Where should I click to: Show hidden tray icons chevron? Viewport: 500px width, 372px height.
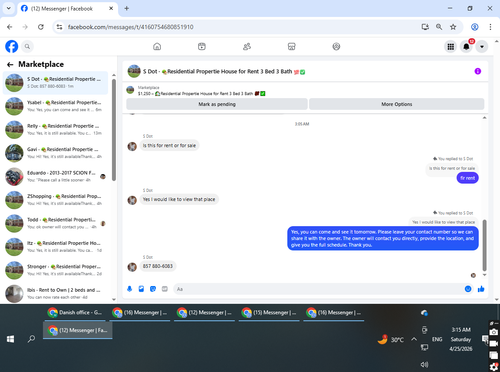pos(414,339)
